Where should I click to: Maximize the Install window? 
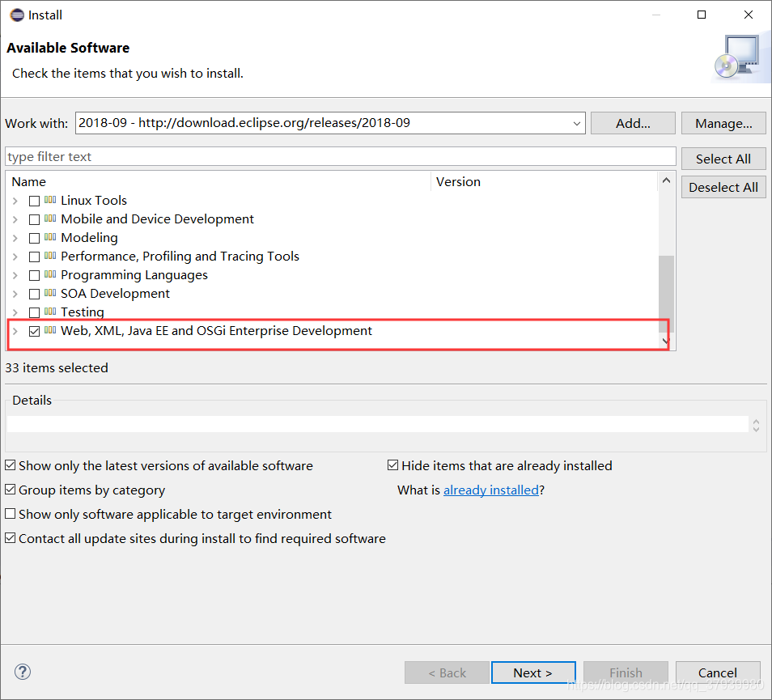(701, 15)
